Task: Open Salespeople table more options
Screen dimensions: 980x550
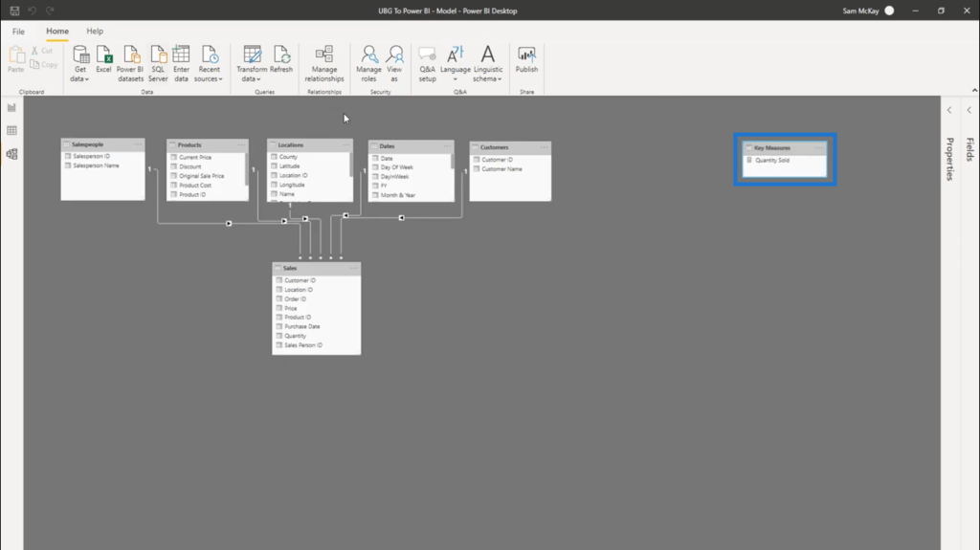Action: [138, 144]
